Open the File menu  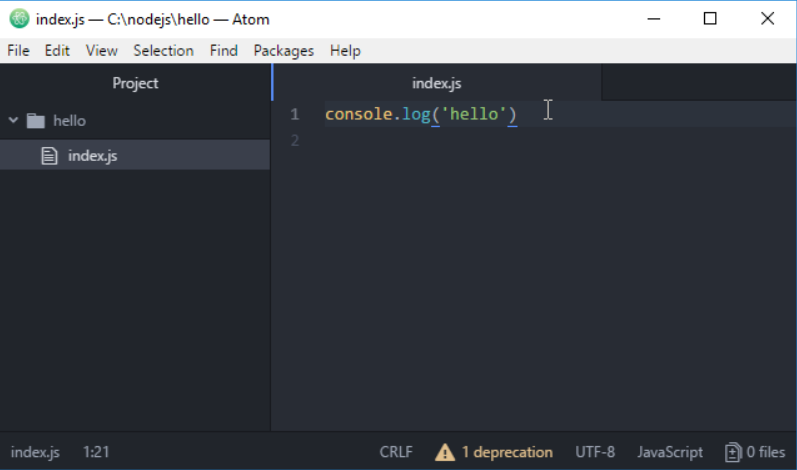click(x=18, y=50)
